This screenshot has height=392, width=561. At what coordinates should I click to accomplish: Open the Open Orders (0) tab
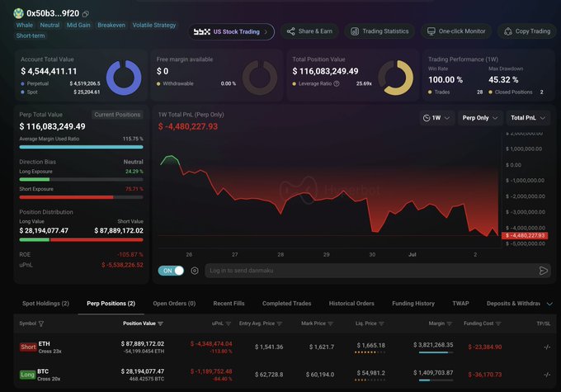174,303
